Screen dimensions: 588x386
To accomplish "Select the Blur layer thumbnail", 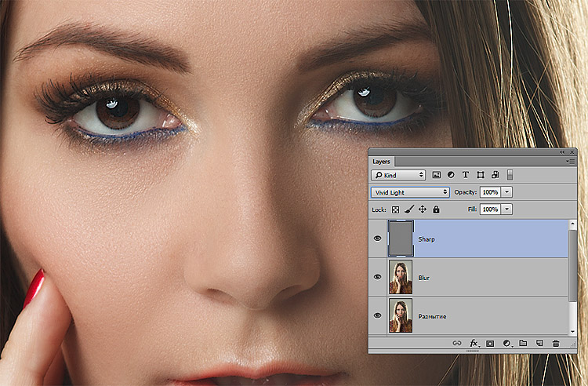I will click(401, 277).
